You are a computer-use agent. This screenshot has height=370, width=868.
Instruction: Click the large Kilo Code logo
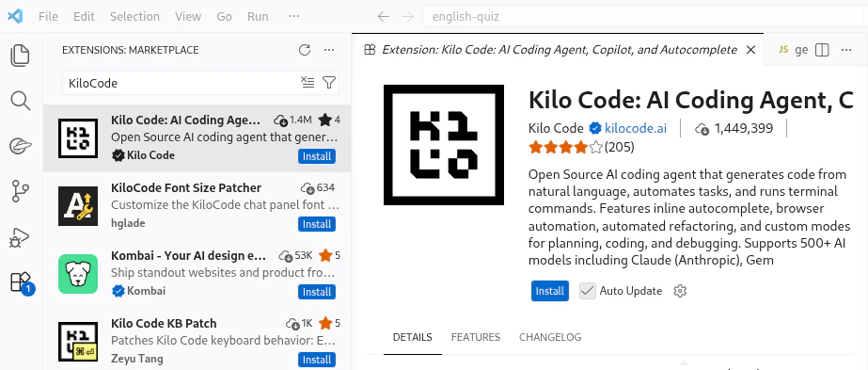point(444,145)
